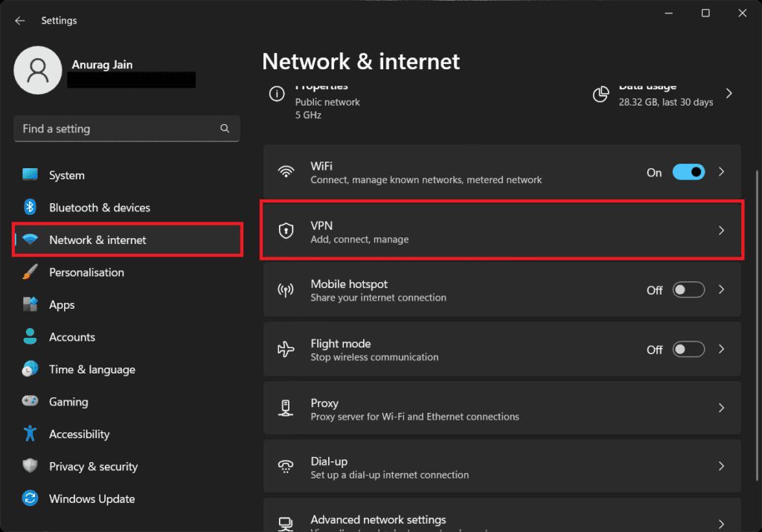Select the WiFi network icon

coord(286,171)
